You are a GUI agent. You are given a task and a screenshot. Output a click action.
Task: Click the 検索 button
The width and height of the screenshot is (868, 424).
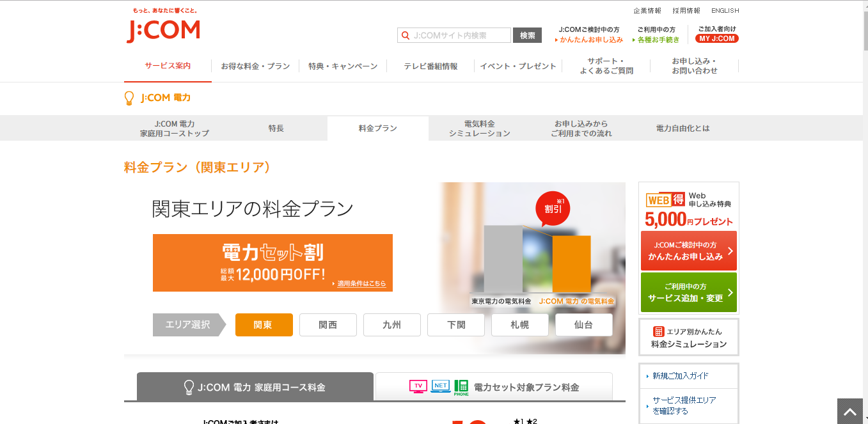tap(527, 35)
